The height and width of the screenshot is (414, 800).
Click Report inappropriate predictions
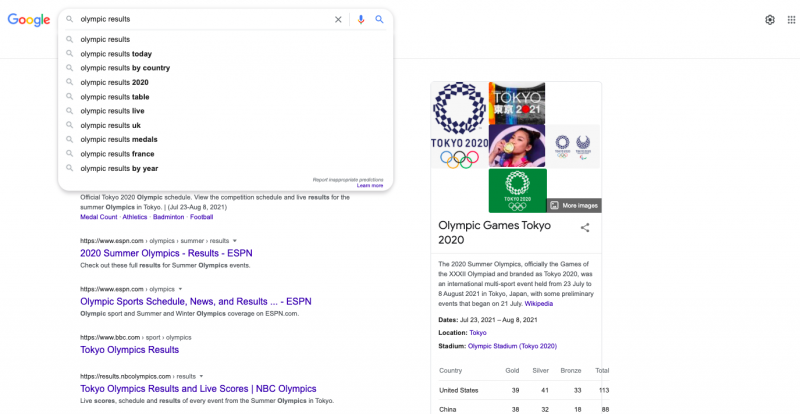[348, 180]
